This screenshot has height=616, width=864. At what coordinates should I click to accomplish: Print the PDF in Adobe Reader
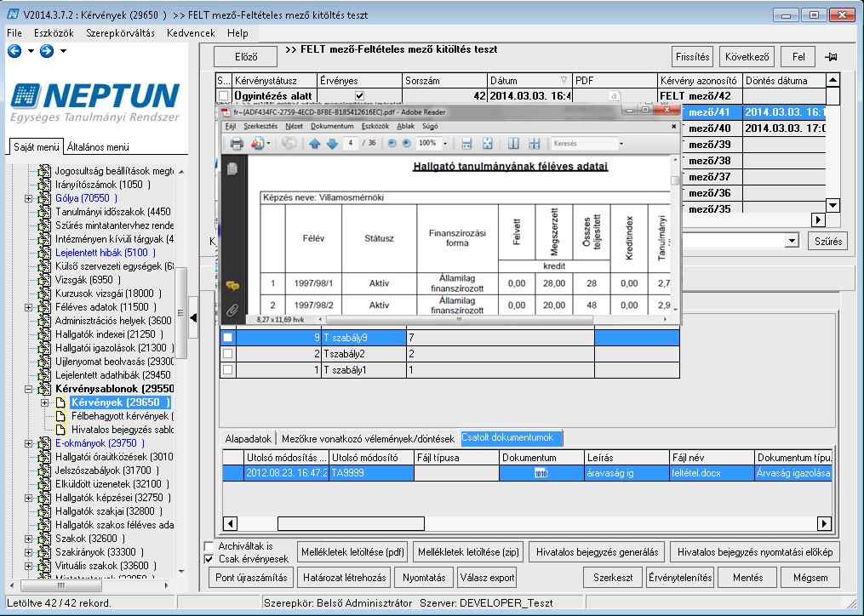[237, 144]
